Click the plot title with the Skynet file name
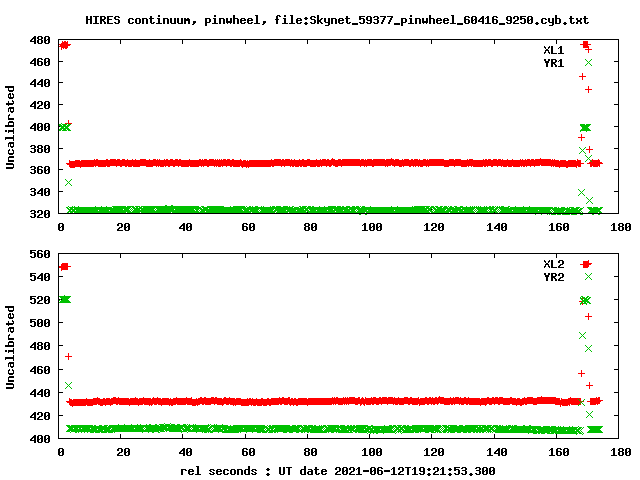Screen dimensions: 640x480 coord(337,20)
